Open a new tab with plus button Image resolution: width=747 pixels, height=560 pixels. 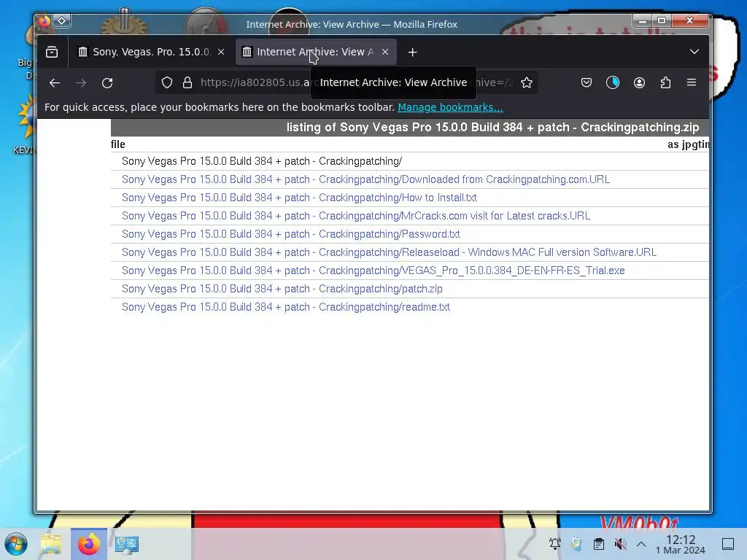click(x=413, y=52)
